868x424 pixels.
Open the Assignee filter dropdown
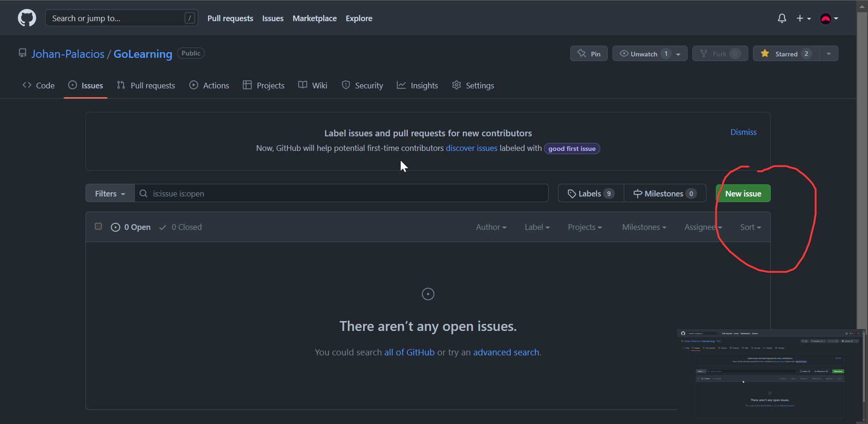[703, 227]
